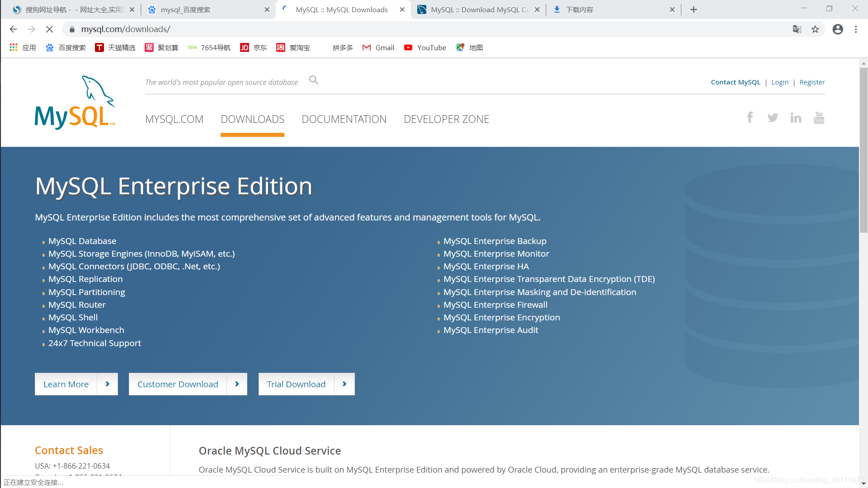The image size is (868, 488).
Task: Close the MySQL Downloads tab
Action: [x=402, y=9]
